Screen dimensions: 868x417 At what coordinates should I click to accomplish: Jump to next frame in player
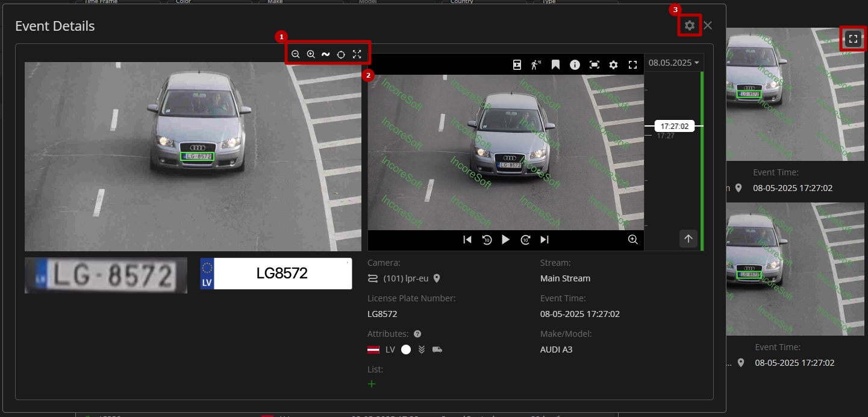pos(545,239)
